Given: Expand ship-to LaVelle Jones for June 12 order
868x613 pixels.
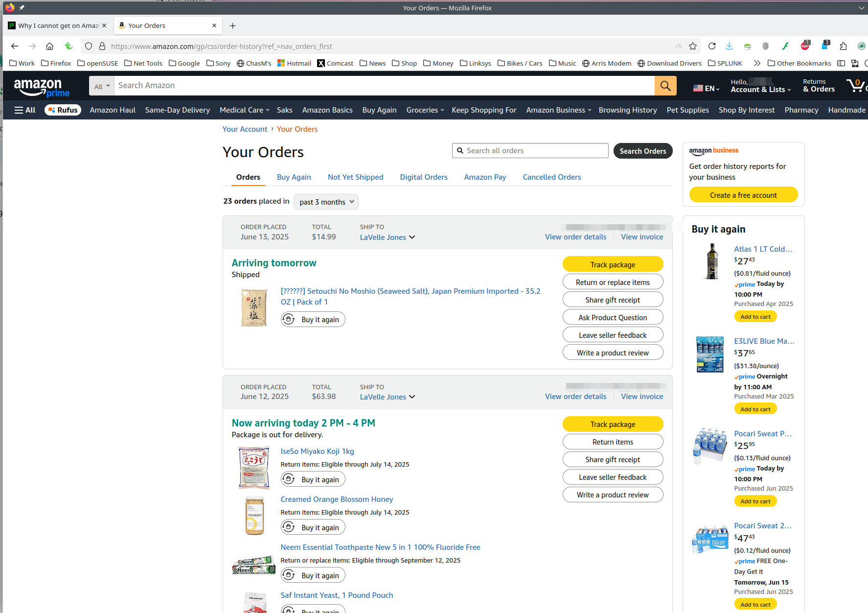Looking at the screenshot, I should pyautogui.click(x=388, y=397).
